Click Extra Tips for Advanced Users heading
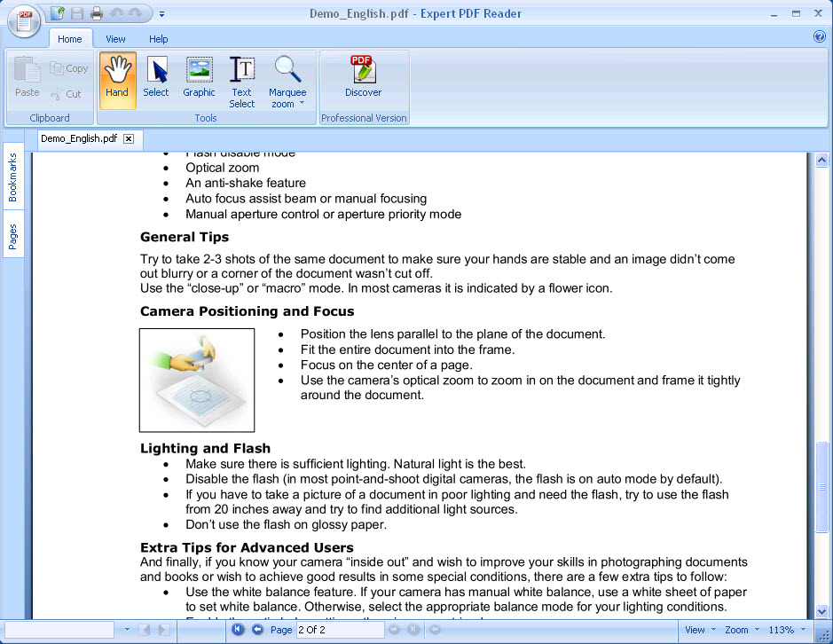833x644 pixels. coord(247,548)
